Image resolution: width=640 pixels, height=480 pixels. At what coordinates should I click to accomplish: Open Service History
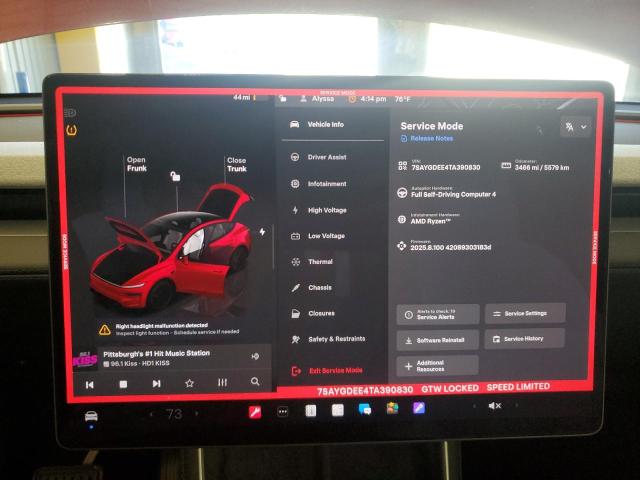coord(525,339)
